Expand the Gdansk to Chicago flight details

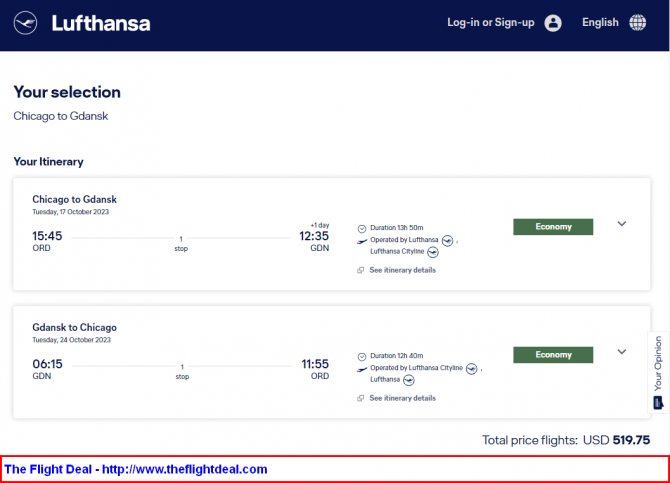click(x=622, y=352)
